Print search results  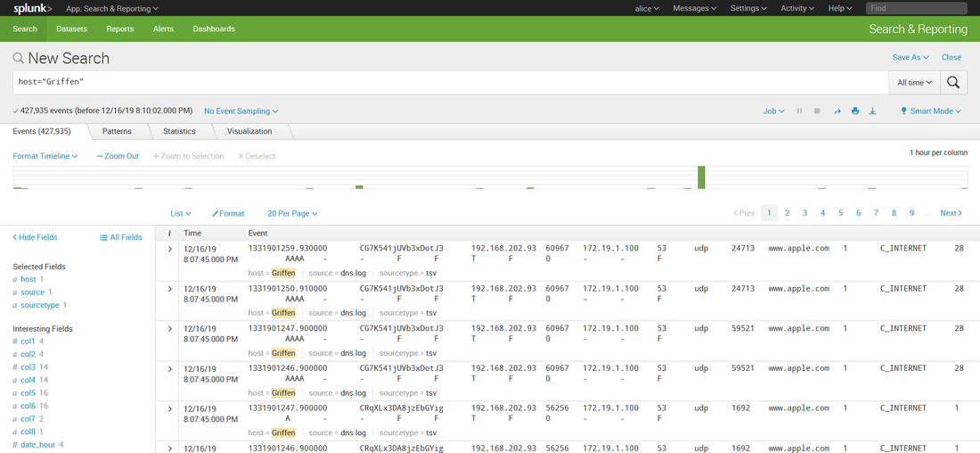[855, 111]
